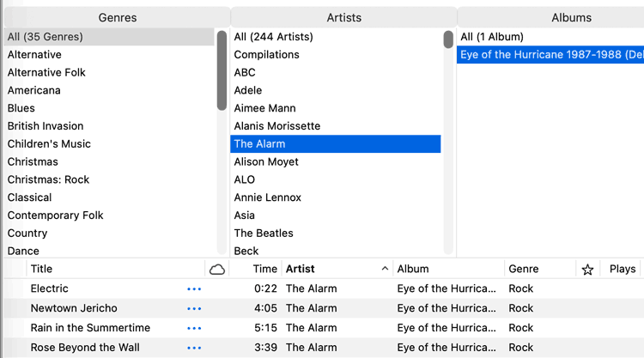Click the Artists list scrollbar thumb
Screen dimensions: 644x358
[x=448, y=39]
